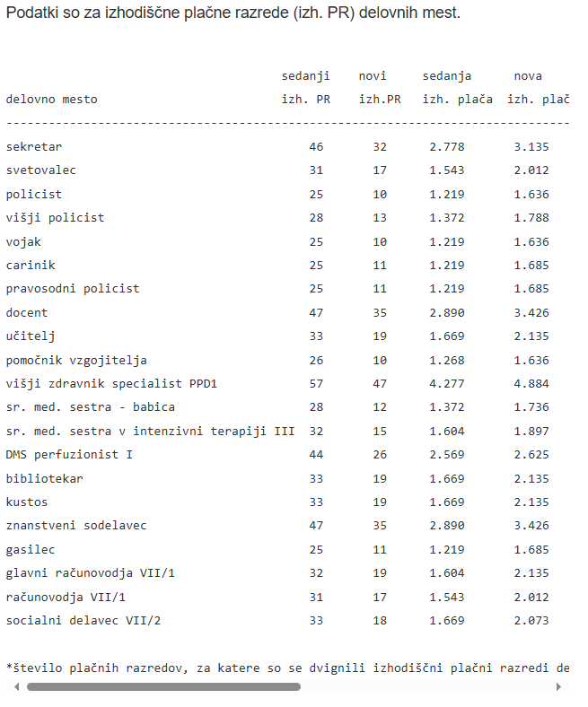This screenshot has width=588, height=707.
Task: Click the 'delovno mesto' column header
Action: (51, 100)
